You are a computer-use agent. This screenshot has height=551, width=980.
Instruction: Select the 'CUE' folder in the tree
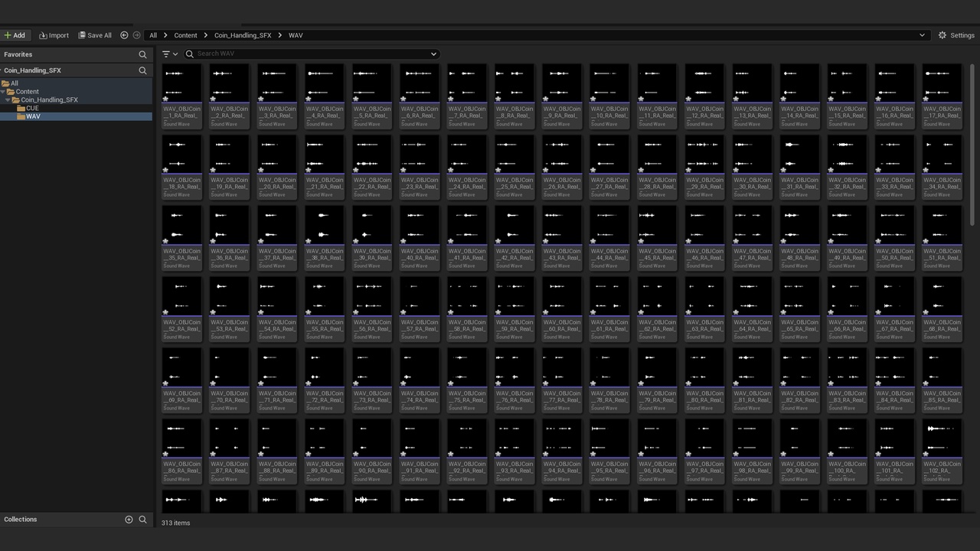point(32,108)
